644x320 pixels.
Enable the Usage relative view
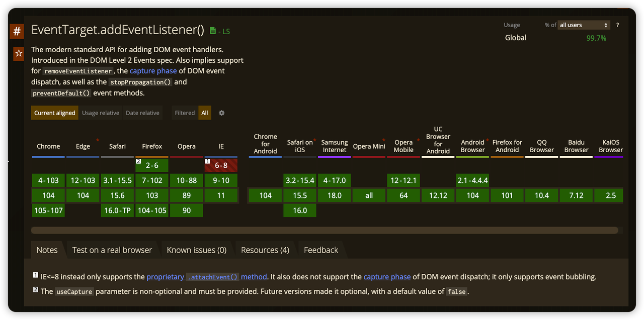tap(100, 113)
